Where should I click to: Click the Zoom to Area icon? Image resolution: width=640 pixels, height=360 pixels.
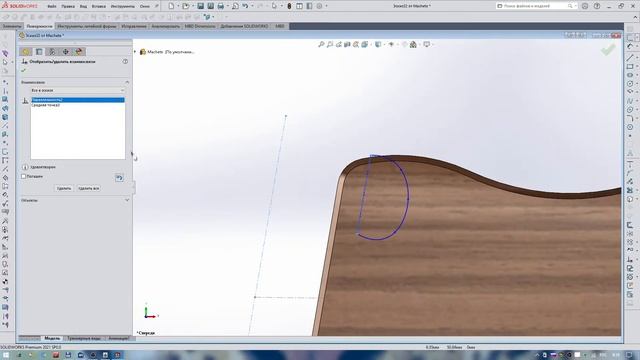330,44
